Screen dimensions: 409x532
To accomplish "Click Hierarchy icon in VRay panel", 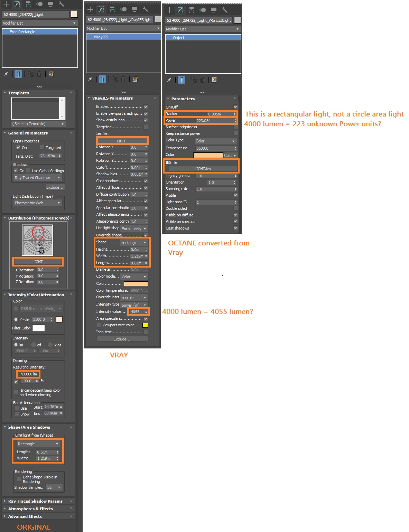I will point(112,9).
